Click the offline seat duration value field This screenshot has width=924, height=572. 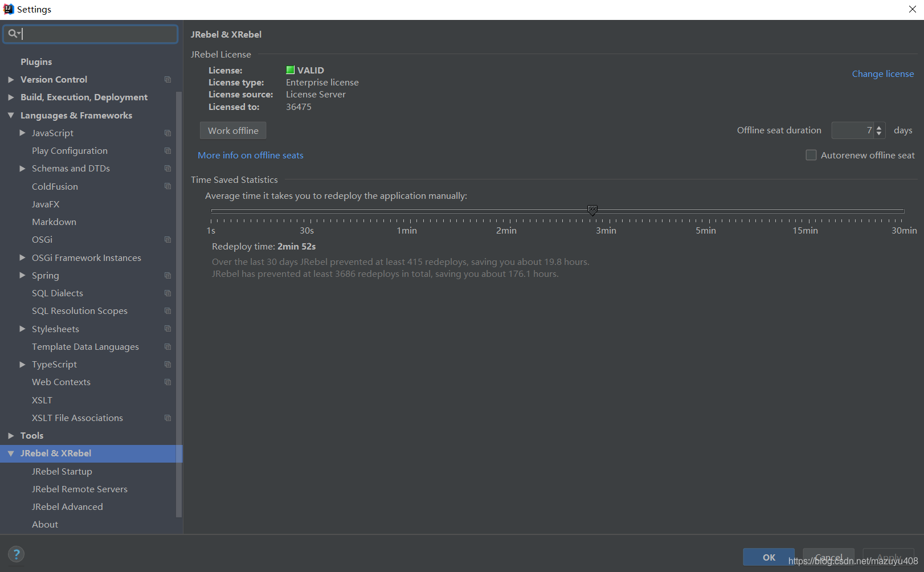(x=853, y=130)
